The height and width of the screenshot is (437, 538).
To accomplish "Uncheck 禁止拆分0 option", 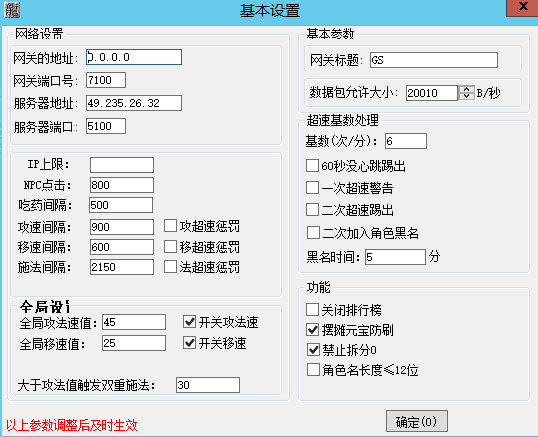I will click(x=313, y=350).
